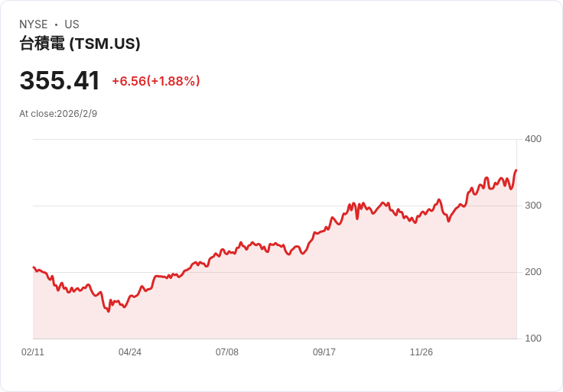The width and height of the screenshot is (563, 392).
Task: Select the 300 y-axis label
Action: pos(533,206)
